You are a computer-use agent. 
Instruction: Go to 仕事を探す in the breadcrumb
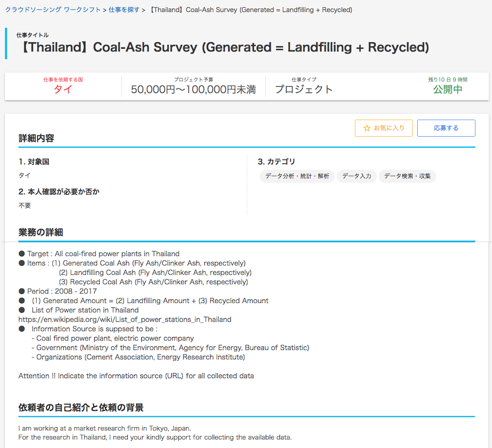(x=124, y=10)
